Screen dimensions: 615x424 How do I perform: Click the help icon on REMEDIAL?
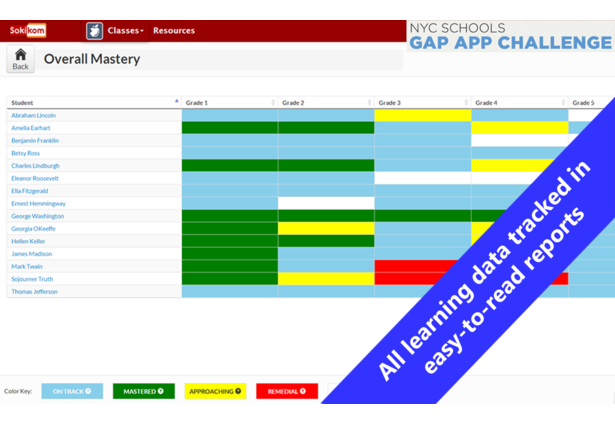[303, 391]
